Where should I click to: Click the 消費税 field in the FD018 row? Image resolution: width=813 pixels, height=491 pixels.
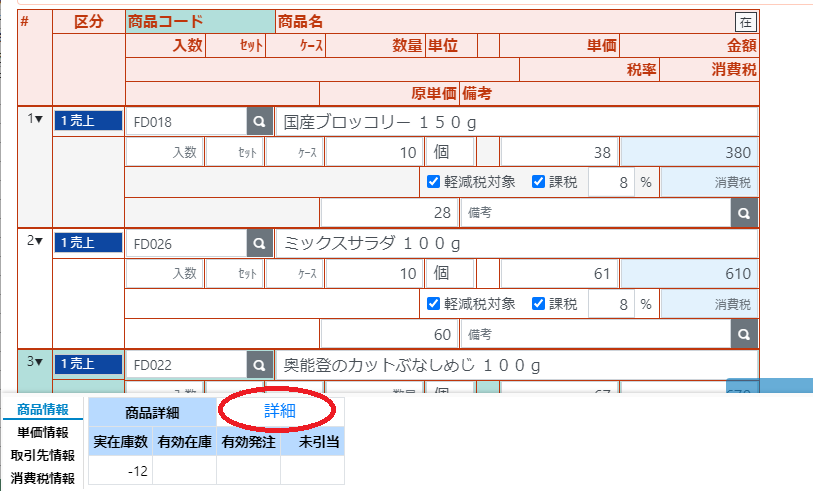coord(710,182)
